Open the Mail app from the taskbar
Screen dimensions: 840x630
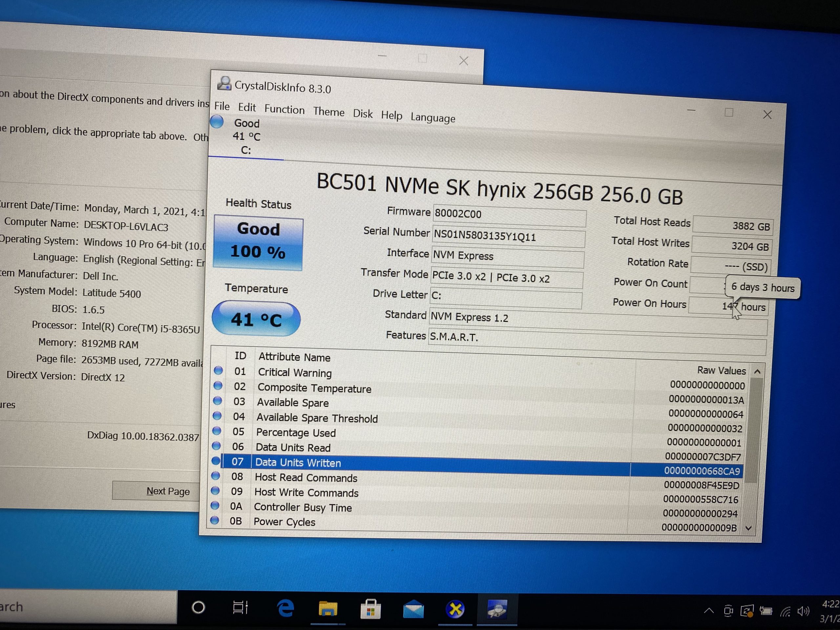coord(413,610)
